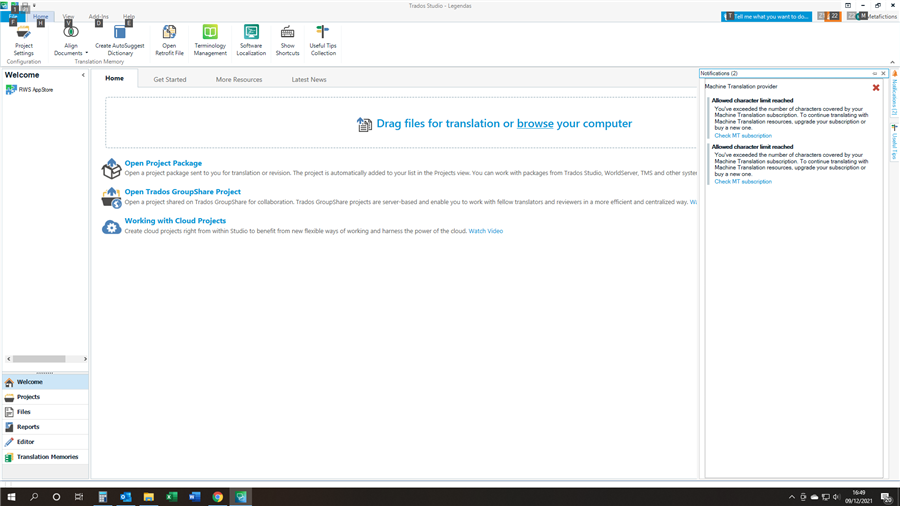Open Chrome from the taskbar
Viewport: 900px width, 506px height.
[x=218, y=497]
